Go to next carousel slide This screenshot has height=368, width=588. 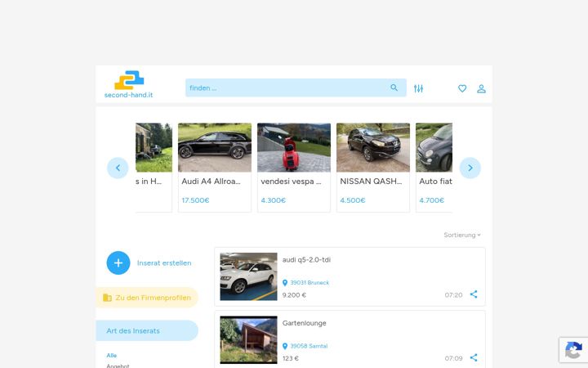click(x=470, y=168)
